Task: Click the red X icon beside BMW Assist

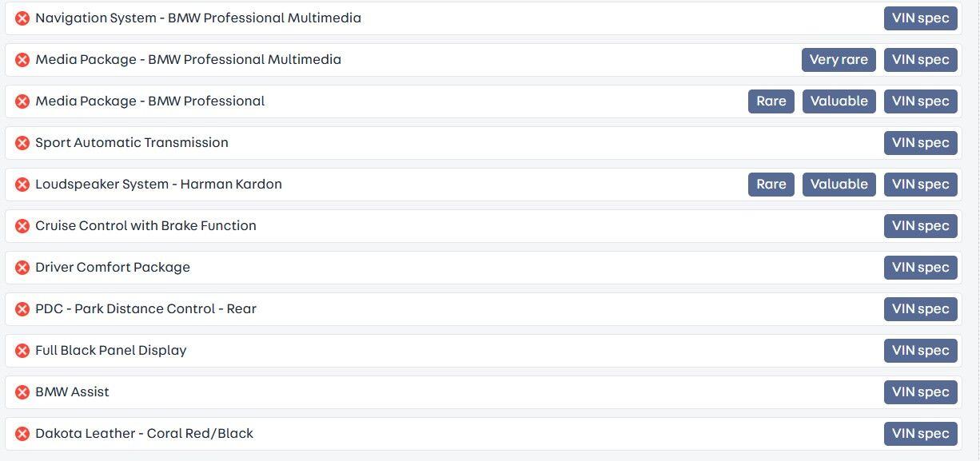Action: [x=22, y=392]
